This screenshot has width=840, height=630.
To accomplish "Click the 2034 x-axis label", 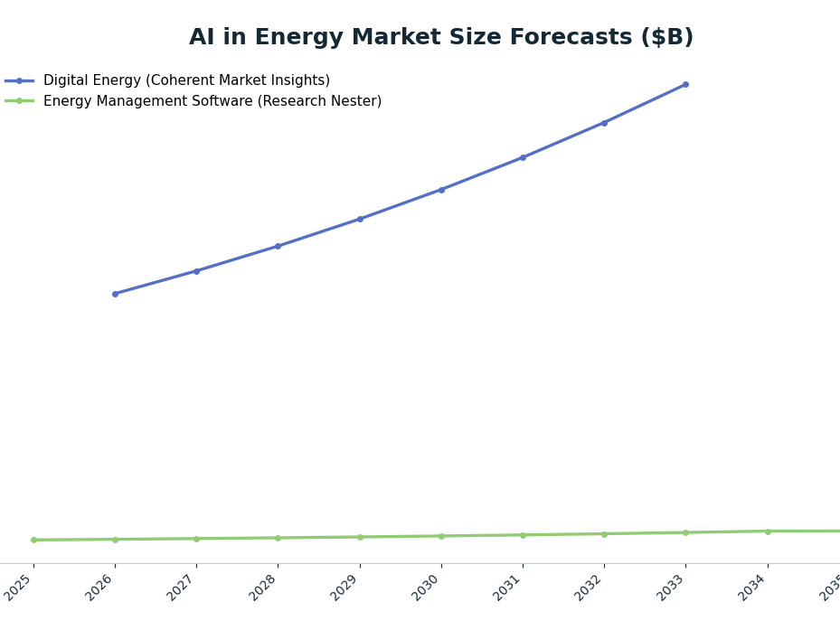I will pyautogui.click(x=752, y=588).
